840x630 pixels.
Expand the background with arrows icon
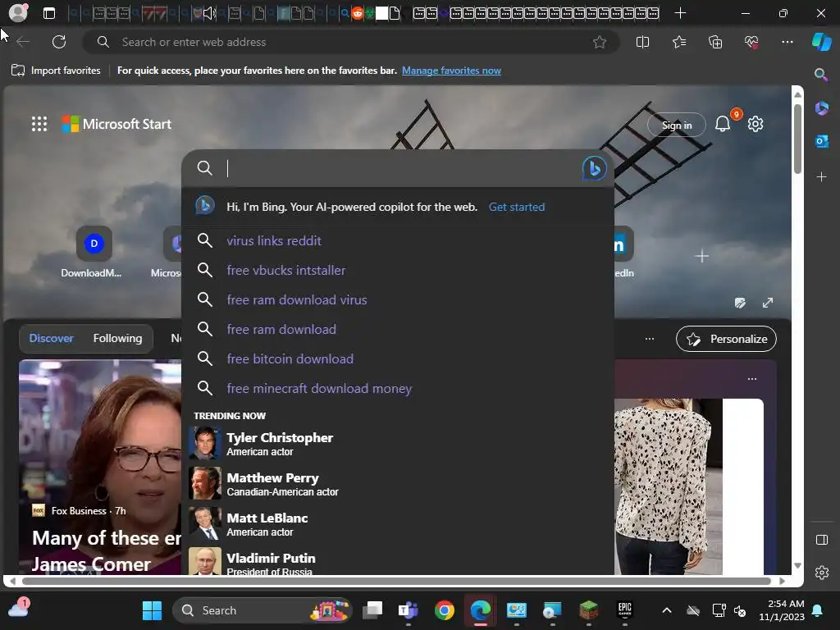768,304
